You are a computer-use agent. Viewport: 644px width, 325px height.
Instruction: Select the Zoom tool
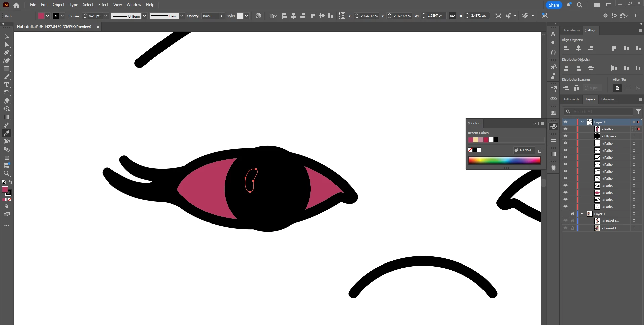(x=7, y=173)
